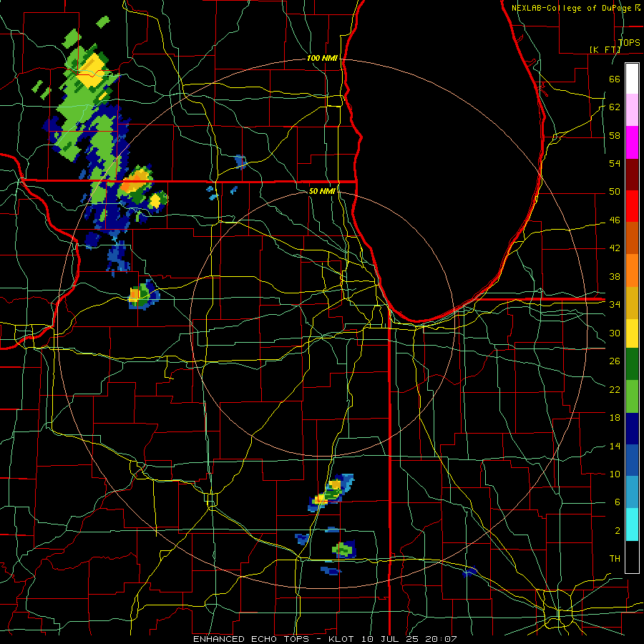
Task: Click the white swatch in the tops legend
Action: click(x=632, y=79)
